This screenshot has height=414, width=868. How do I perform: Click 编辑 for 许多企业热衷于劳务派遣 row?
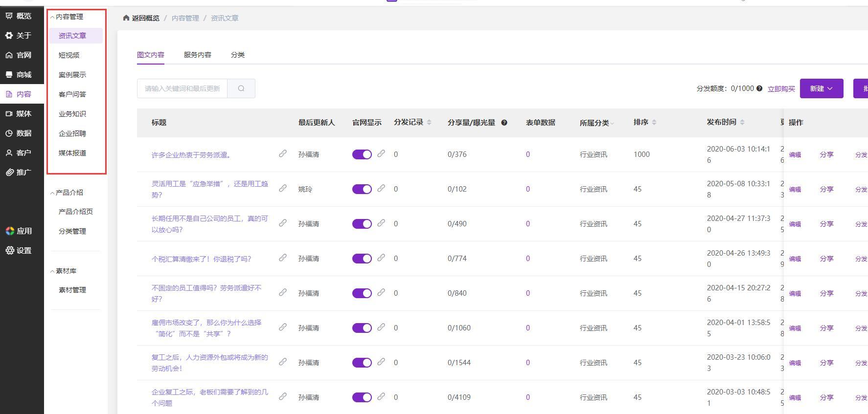[795, 155]
